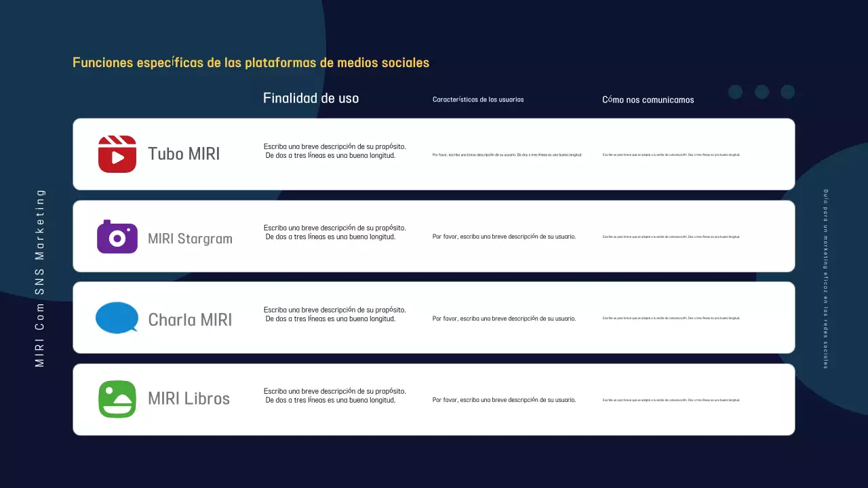This screenshot has height=488, width=868.
Task: Select the "Charla MIRI" platform name
Action: (190, 319)
